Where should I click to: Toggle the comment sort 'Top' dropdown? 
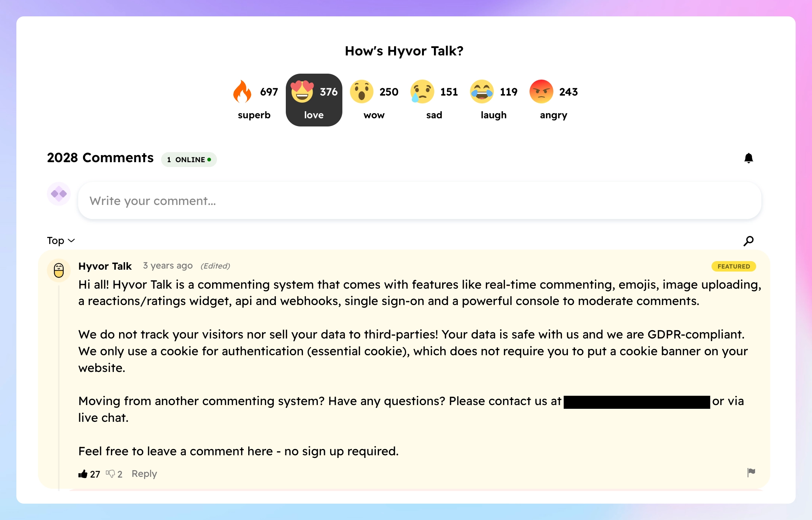60,240
